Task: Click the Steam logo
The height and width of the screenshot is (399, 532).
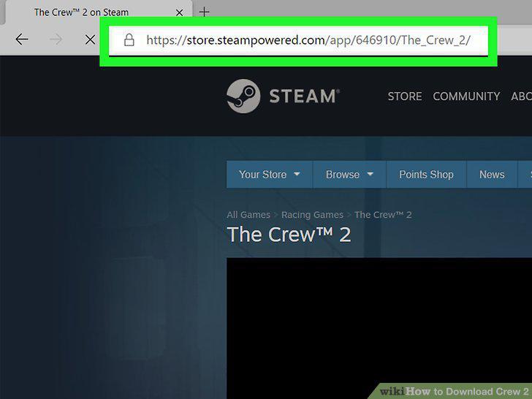Action: pos(283,96)
